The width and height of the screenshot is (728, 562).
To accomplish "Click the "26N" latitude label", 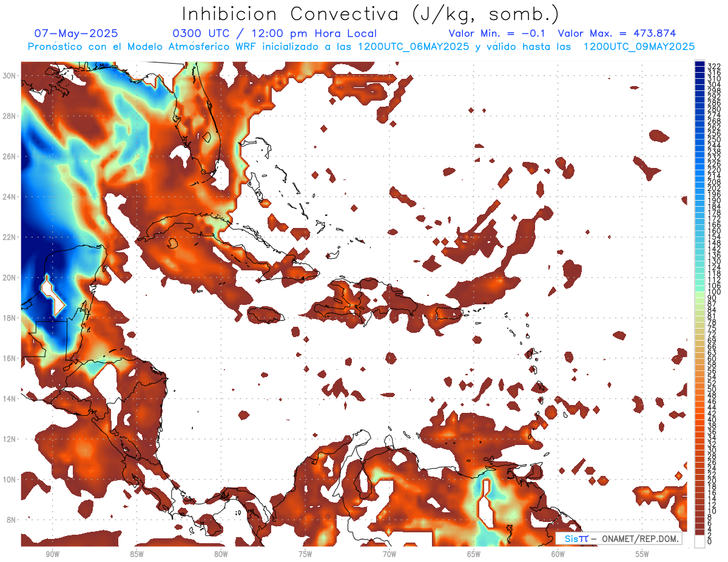I will tap(10, 156).
